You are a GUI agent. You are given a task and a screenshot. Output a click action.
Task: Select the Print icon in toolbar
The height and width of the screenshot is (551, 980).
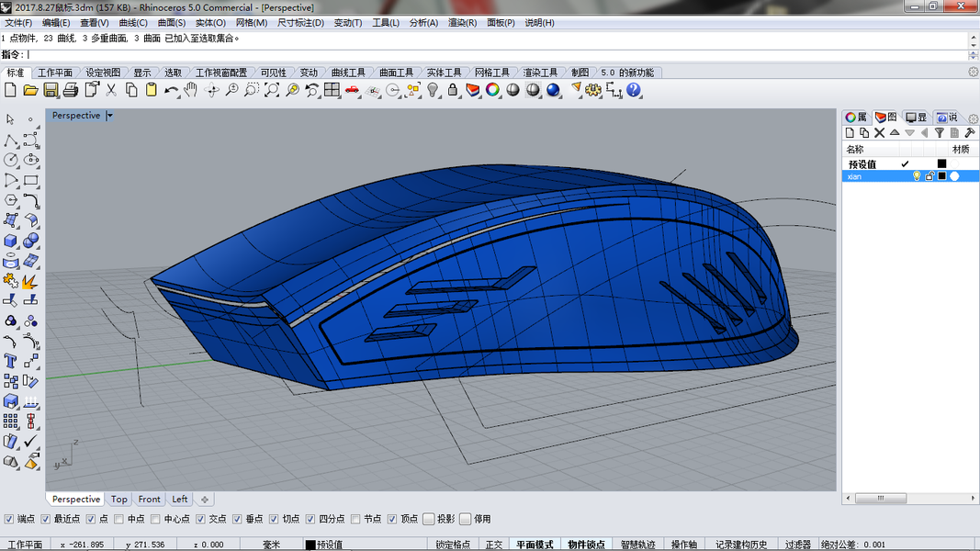coord(71,90)
